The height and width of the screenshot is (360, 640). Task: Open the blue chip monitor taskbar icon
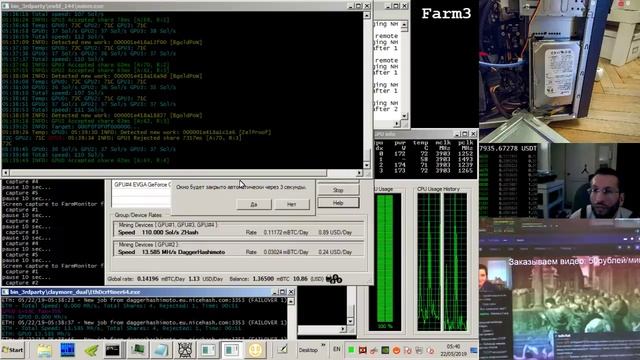click(67, 350)
